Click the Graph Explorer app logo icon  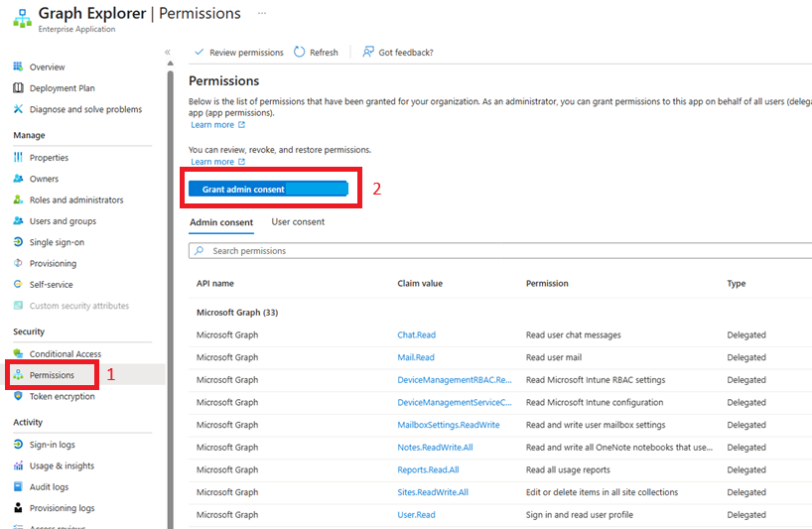tap(22, 19)
